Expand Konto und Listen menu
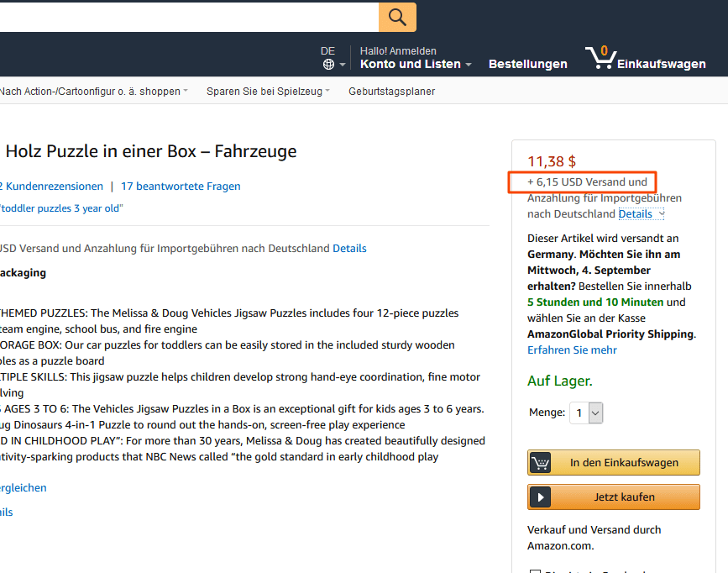This screenshot has width=728, height=573. point(416,64)
